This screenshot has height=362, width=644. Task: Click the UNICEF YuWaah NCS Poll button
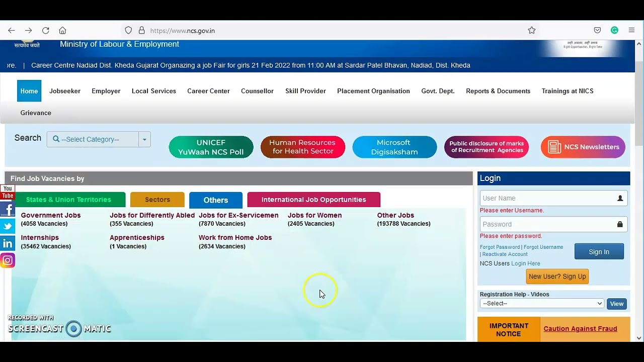pyautogui.click(x=211, y=147)
